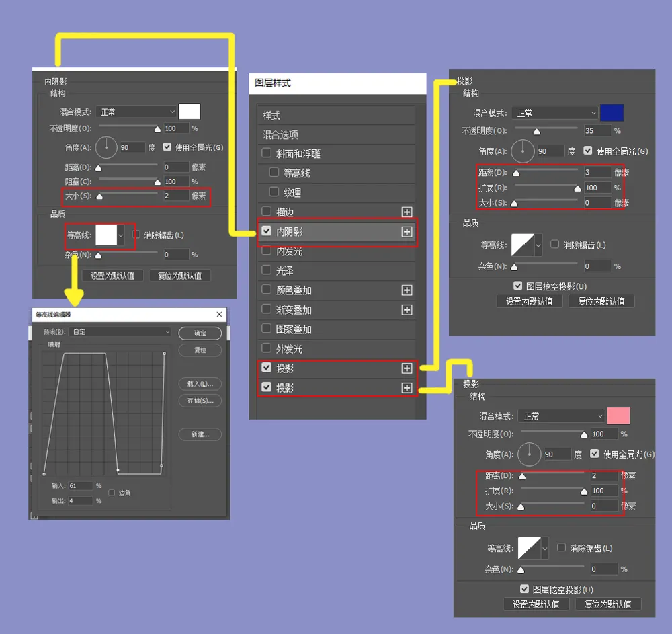Viewport: 672px width, 634px height.
Task: Open the pink shadow color swatch
Action: [x=618, y=415]
